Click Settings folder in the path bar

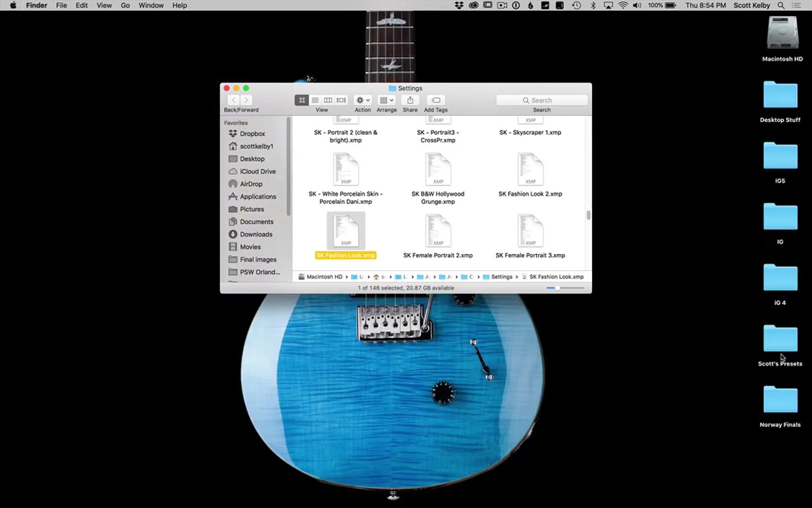point(497,277)
